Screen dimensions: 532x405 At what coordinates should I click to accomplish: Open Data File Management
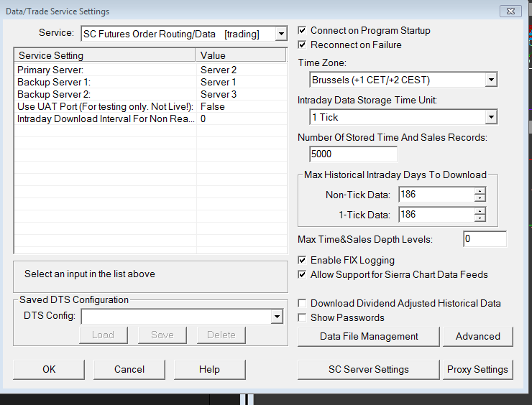pos(369,337)
